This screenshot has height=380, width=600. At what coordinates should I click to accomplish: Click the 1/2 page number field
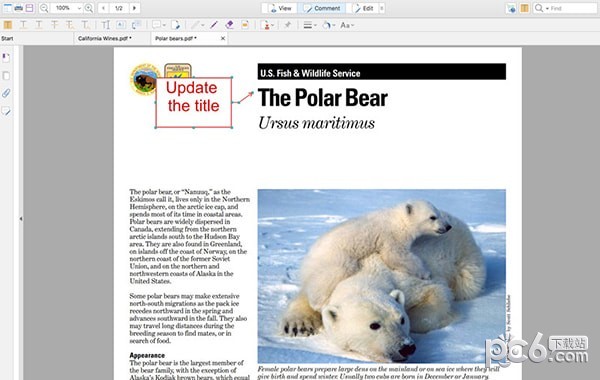119,8
